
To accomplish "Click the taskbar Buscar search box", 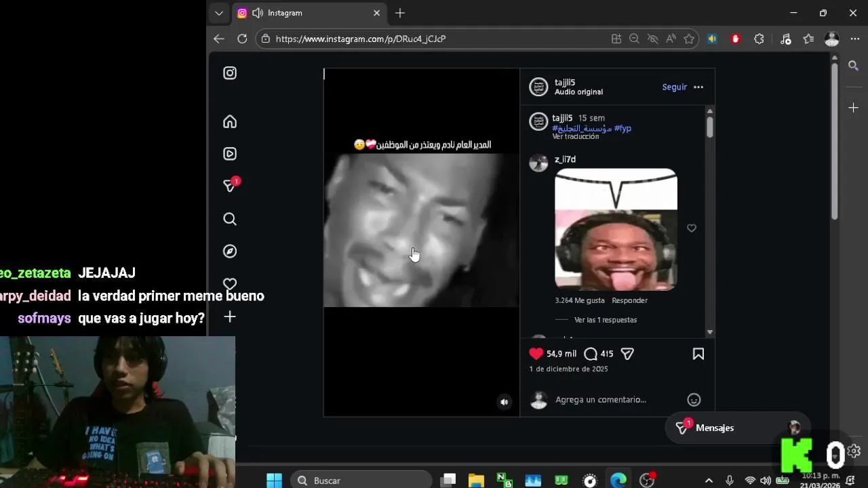I will click(x=361, y=480).
